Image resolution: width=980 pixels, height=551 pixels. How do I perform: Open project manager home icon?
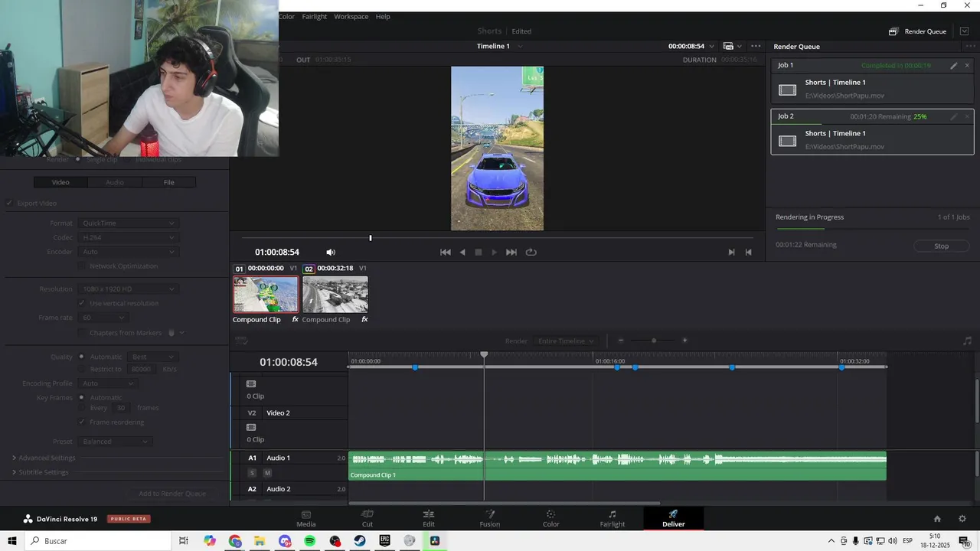click(x=937, y=519)
